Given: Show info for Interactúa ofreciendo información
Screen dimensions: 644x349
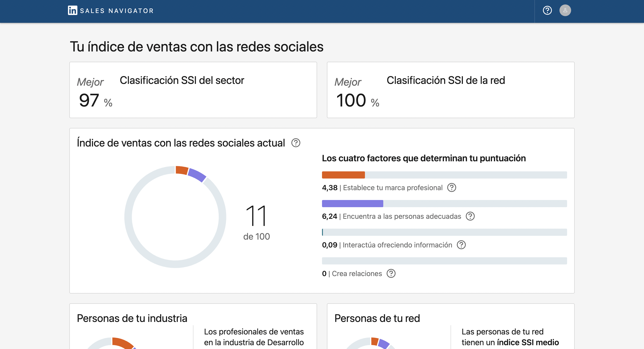Looking at the screenshot, I should coord(461,245).
